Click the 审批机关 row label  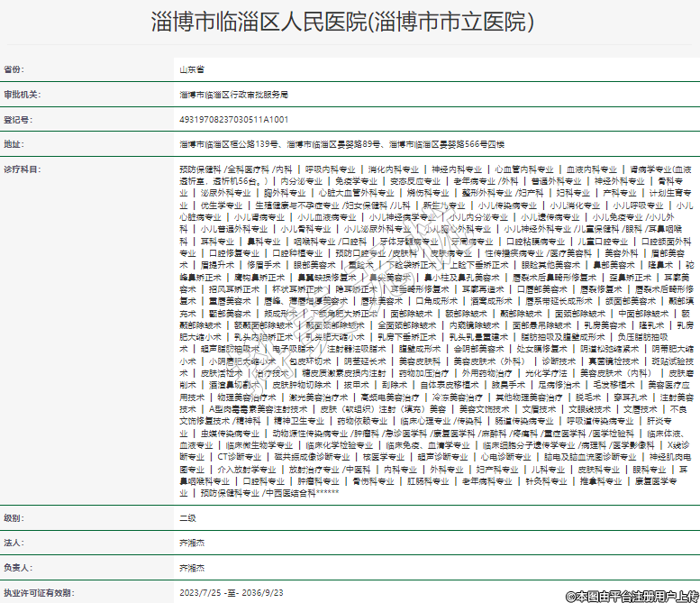pyautogui.click(x=23, y=94)
